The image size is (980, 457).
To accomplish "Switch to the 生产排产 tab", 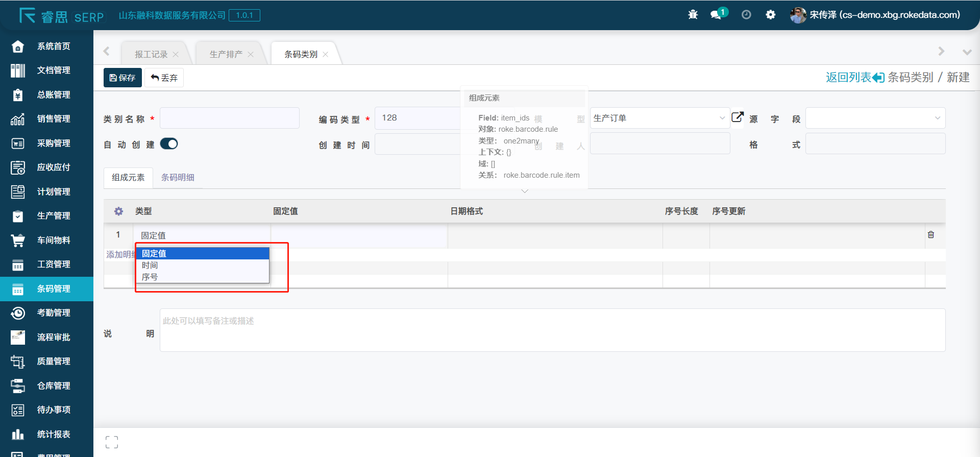I will pos(226,54).
